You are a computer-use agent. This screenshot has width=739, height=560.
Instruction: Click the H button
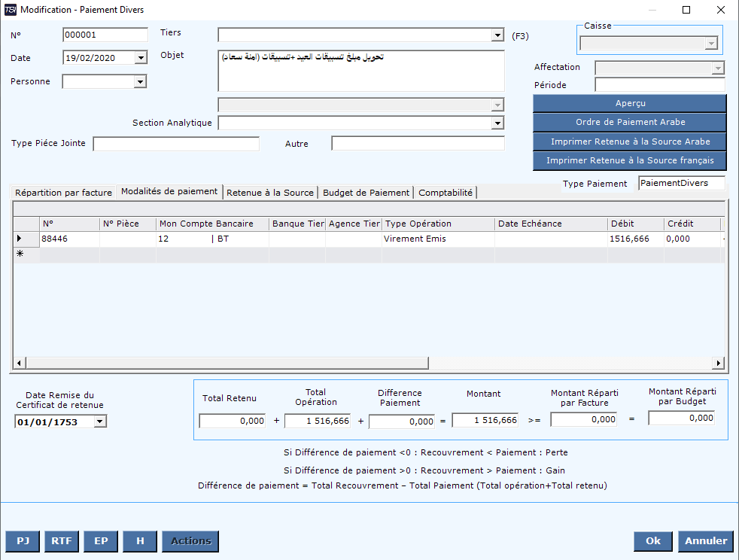[x=140, y=540]
